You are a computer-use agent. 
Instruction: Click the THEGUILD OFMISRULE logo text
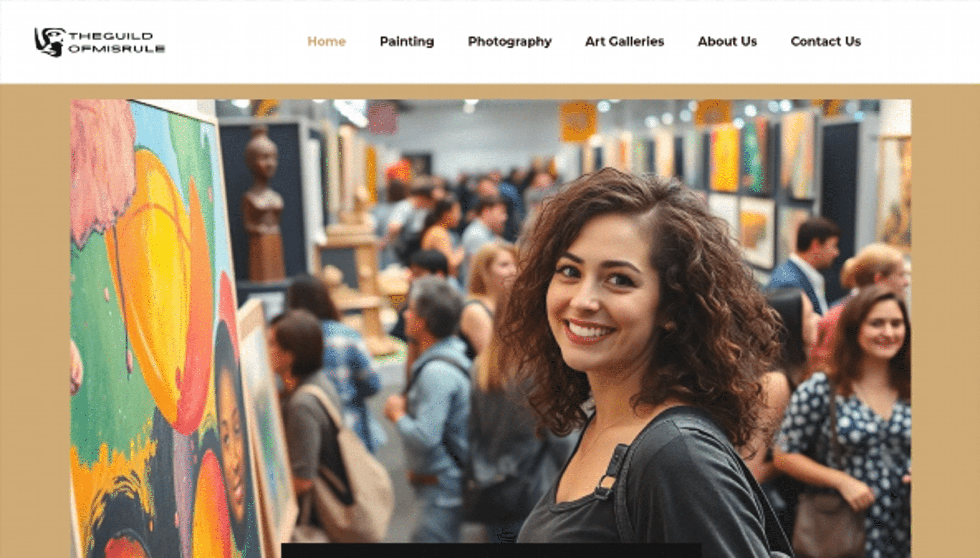117,42
